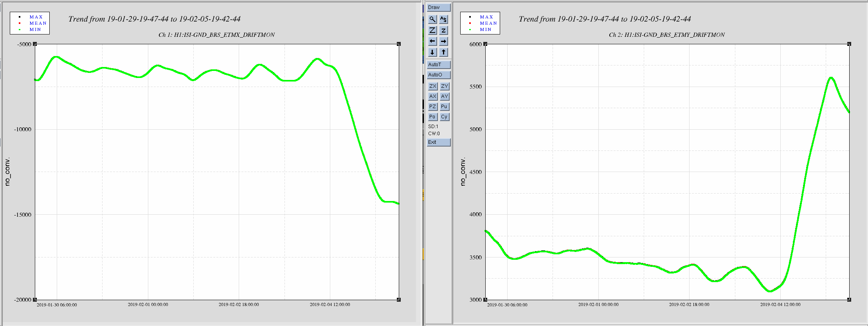Click the AutoO button

(438, 75)
